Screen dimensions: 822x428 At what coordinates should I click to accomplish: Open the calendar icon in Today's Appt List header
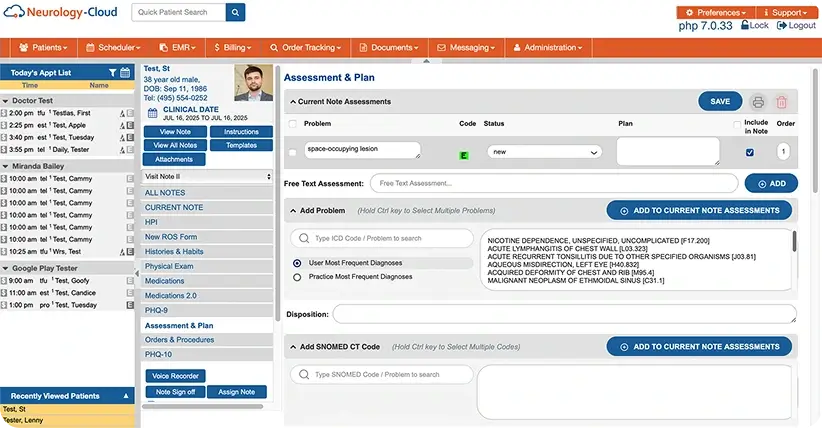125,72
